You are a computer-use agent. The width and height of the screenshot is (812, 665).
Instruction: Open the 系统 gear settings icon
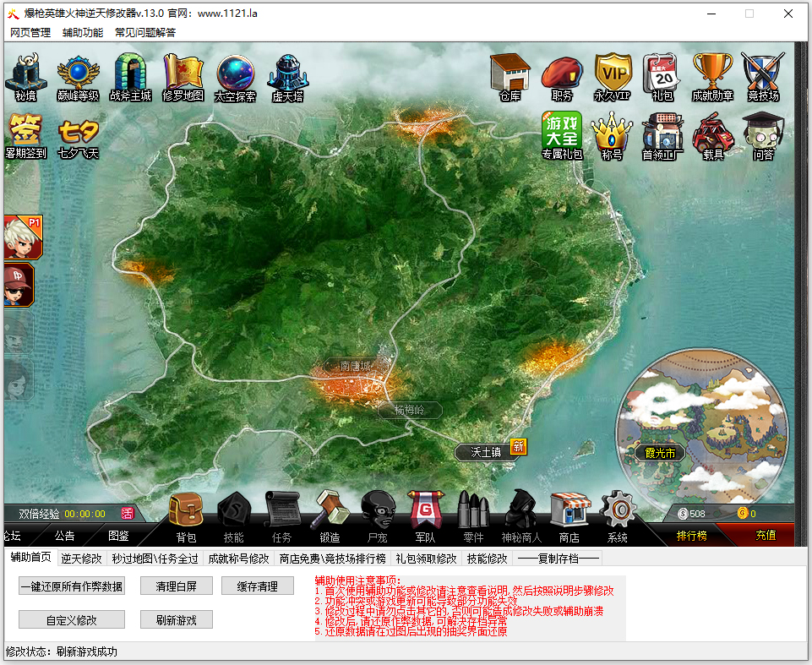(618, 517)
